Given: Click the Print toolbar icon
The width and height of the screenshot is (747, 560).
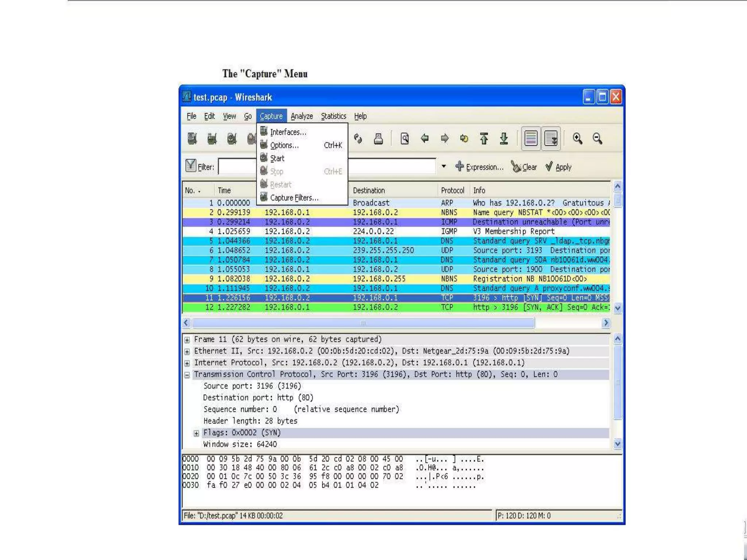Looking at the screenshot, I should (x=378, y=139).
